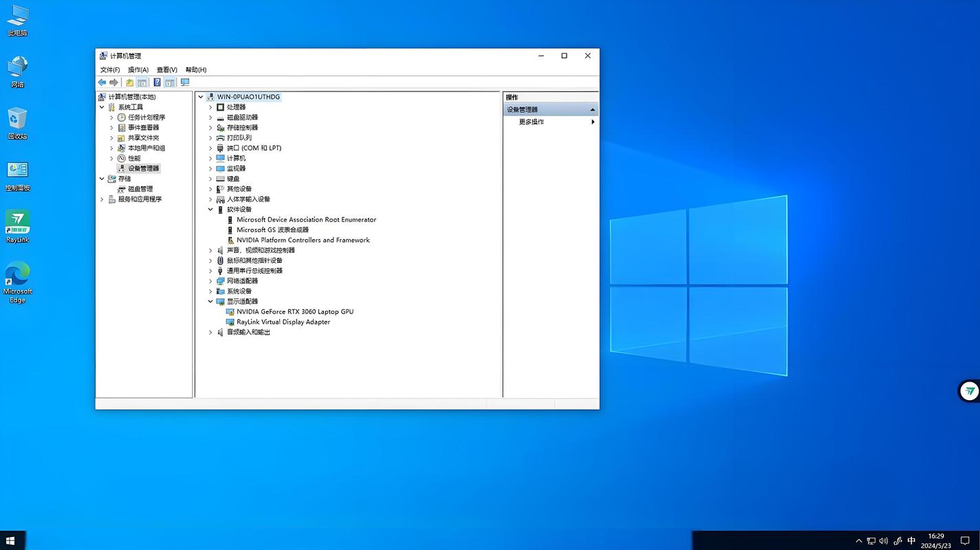Expand the 网络适配器 category
Image resolution: width=980 pixels, height=550 pixels.
pyautogui.click(x=210, y=280)
